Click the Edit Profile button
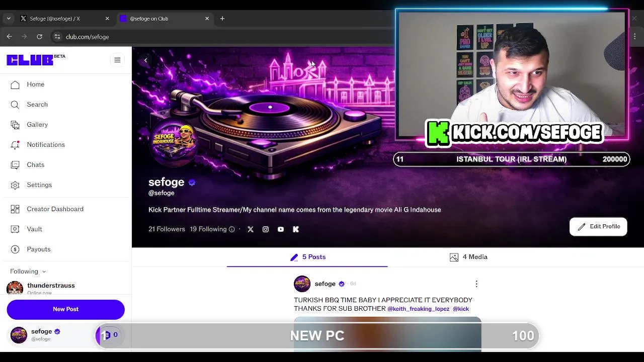The image size is (644, 362). (598, 227)
